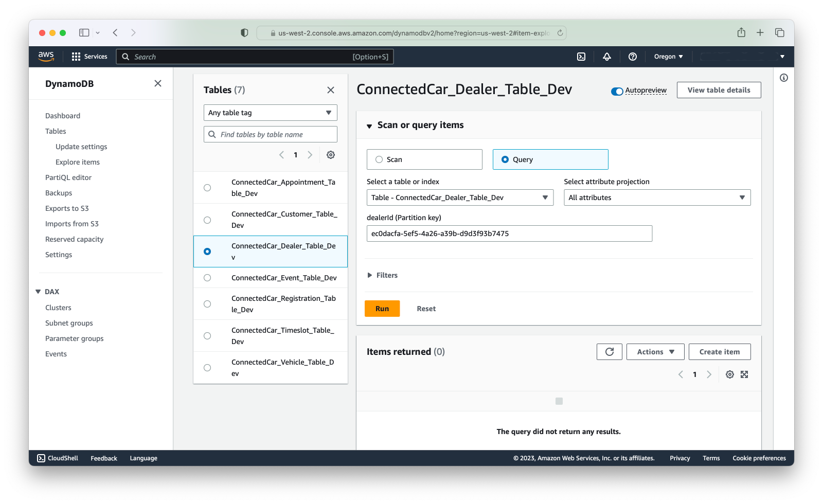Open the Any table tag dropdown
This screenshot has height=504, width=823.
click(271, 113)
